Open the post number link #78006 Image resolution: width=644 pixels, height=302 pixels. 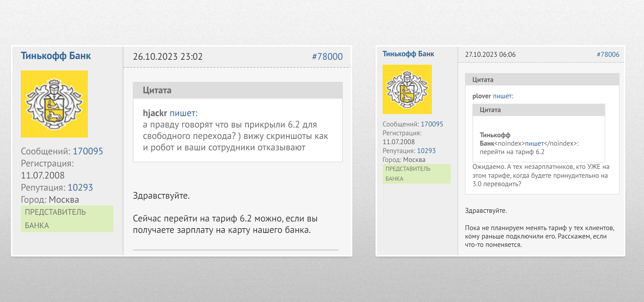[x=608, y=54]
